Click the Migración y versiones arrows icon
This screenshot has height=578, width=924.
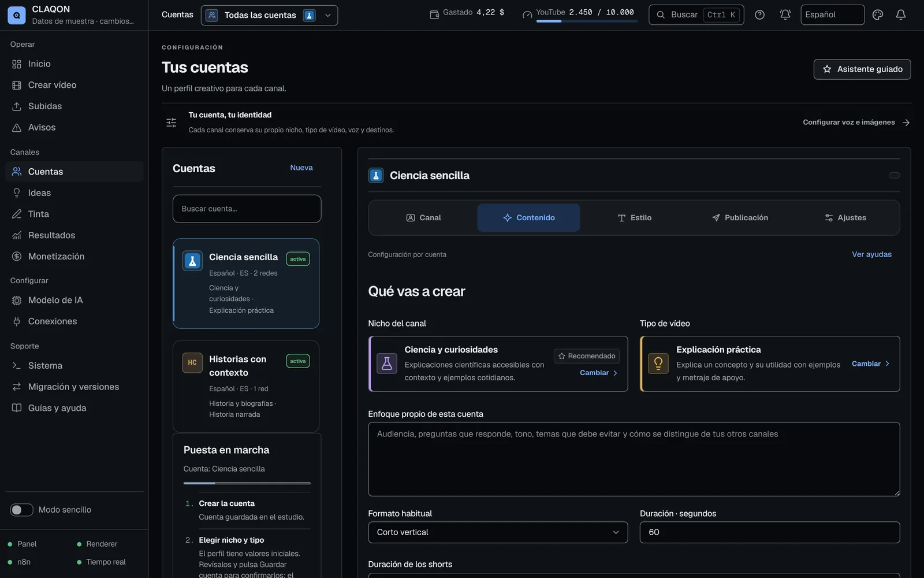point(17,387)
